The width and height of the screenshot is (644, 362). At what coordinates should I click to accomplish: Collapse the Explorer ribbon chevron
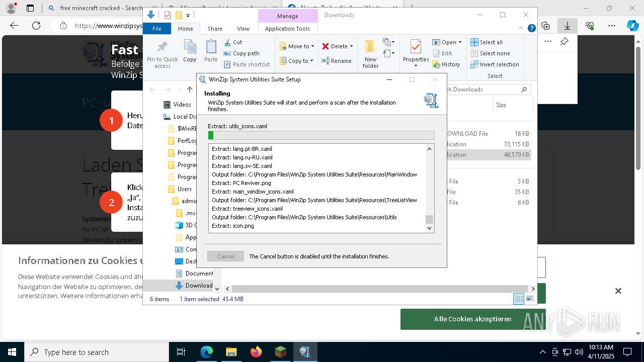coord(521,28)
